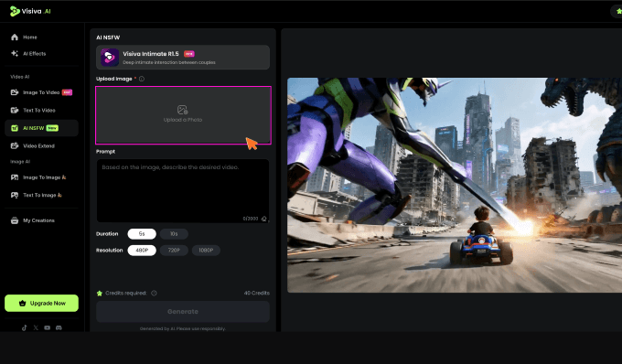
Task: Click the Video Extend icon
Action: pos(15,146)
